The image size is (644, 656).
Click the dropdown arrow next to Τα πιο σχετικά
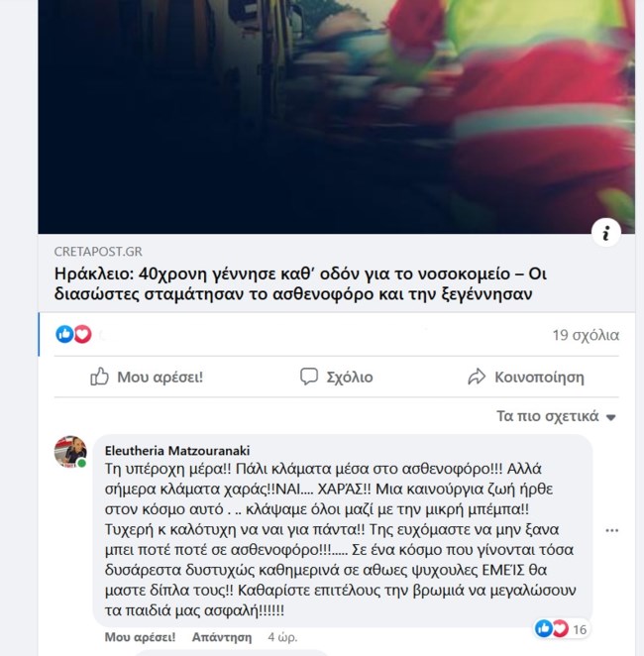pyautogui.click(x=611, y=417)
